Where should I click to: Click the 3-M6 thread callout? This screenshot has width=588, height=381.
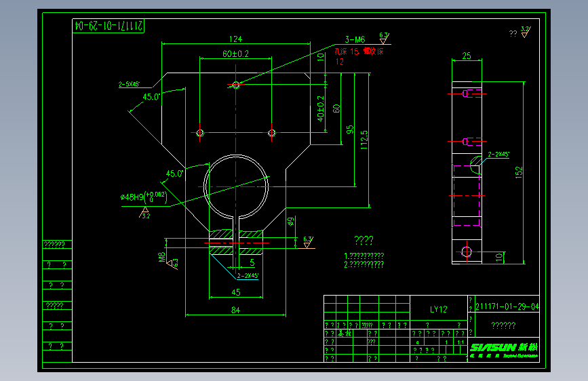click(355, 39)
